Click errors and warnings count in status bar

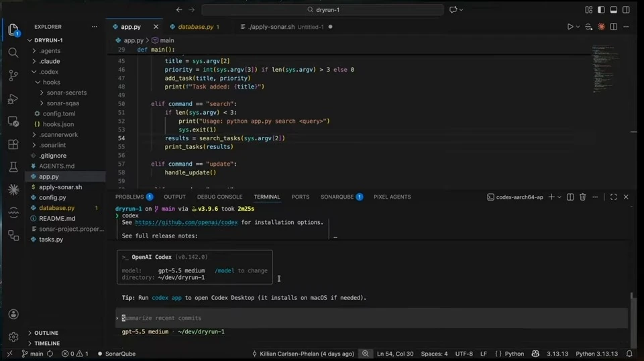pos(74,354)
